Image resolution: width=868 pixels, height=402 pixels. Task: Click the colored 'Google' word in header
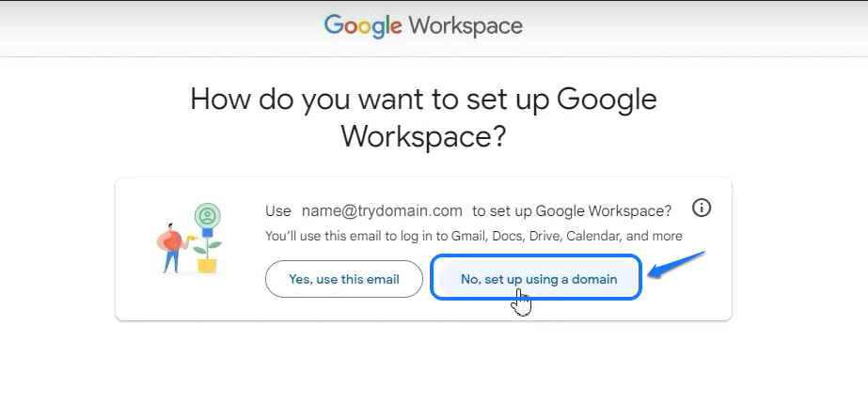click(363, 26)
